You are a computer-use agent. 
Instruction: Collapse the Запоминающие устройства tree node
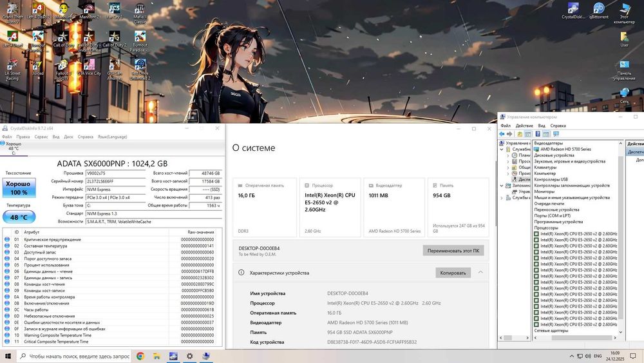pyautogui.click(x=502, y=186)
